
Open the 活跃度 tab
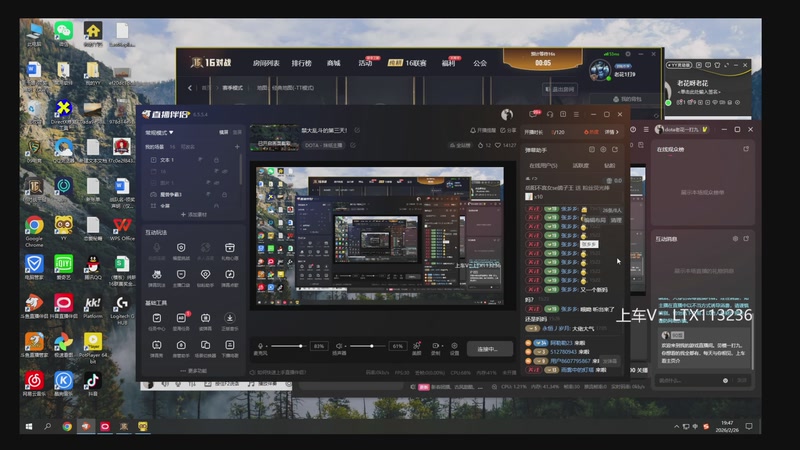tap(581, 166)
